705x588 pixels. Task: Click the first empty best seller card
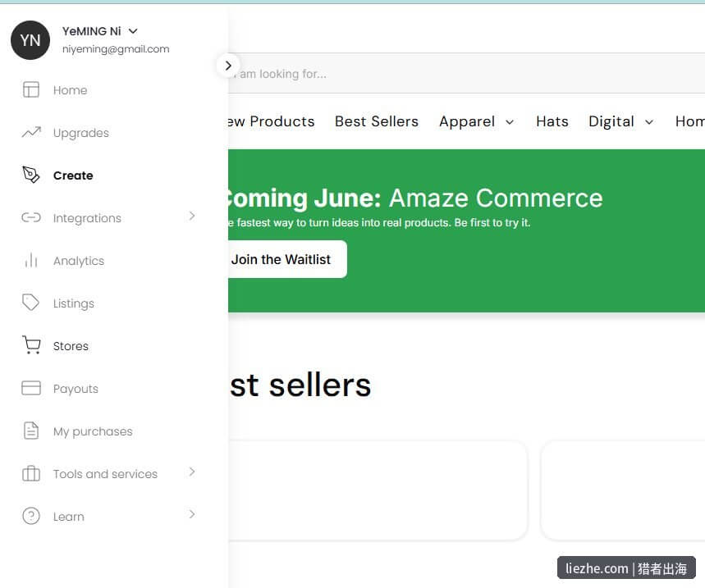click(378, 490)
